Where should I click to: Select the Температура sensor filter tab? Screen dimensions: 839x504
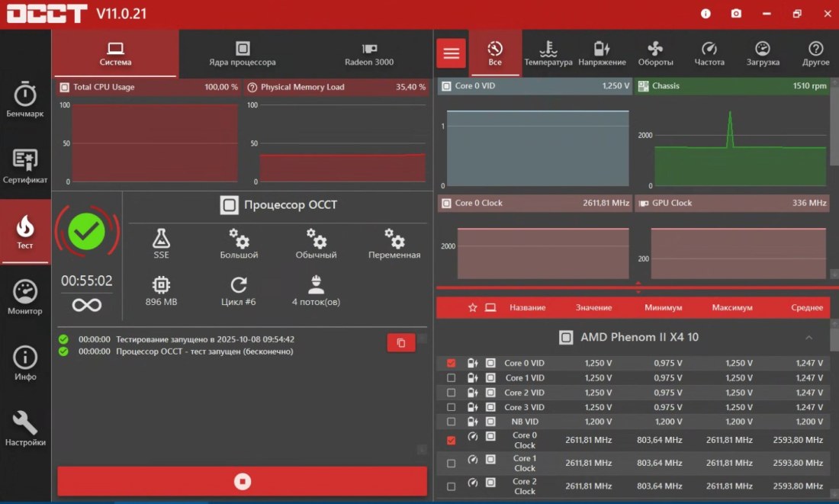coord(548,53)
